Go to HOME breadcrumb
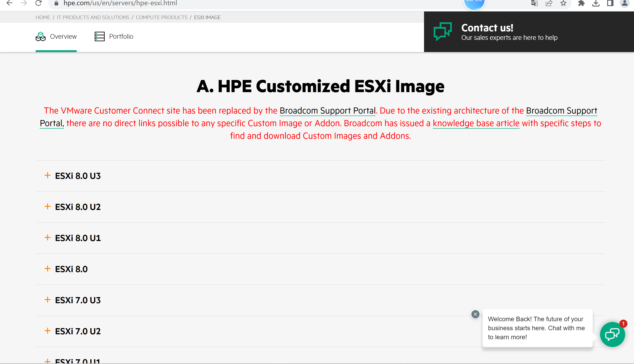634x364 pixels. [43, 18]
